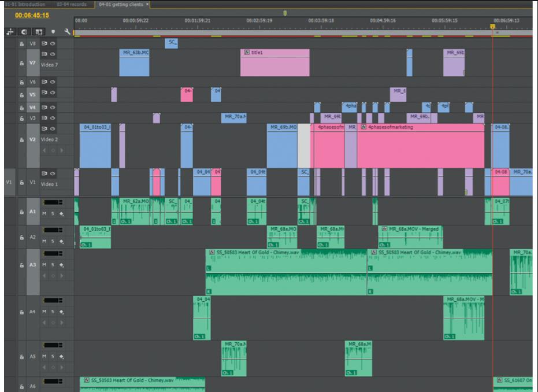Open the timeline wrench display settings
The image size is (538, 392).
tap(67, 32)
